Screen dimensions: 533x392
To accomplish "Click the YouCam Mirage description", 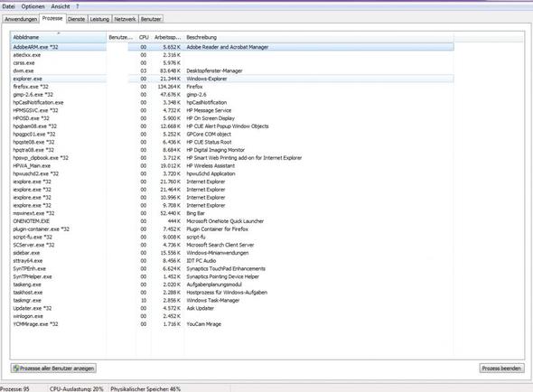I will pos(203,324).
